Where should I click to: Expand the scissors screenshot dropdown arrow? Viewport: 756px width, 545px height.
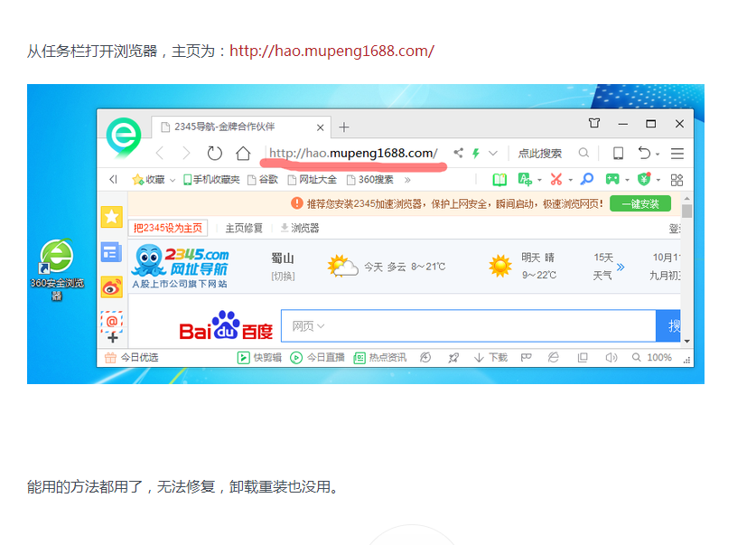(570, 181)
